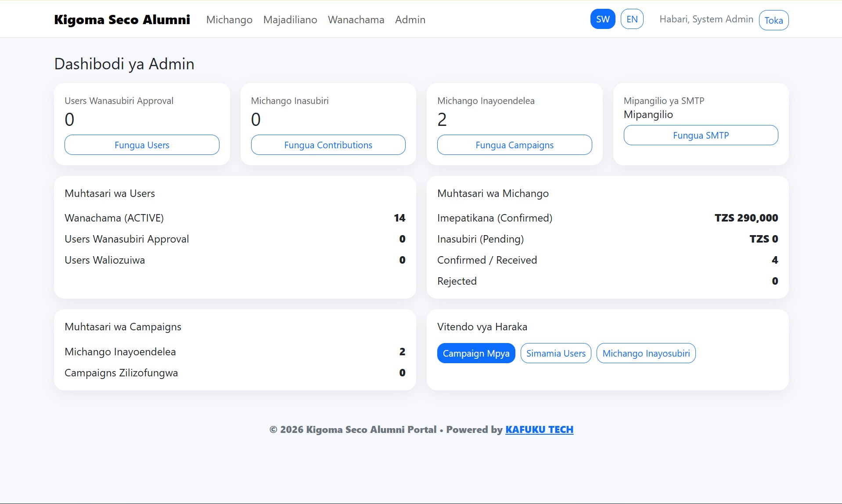Select the Admin navigation item
The height and width of the screenshot is (504, 842).
[x=410, y=20]
